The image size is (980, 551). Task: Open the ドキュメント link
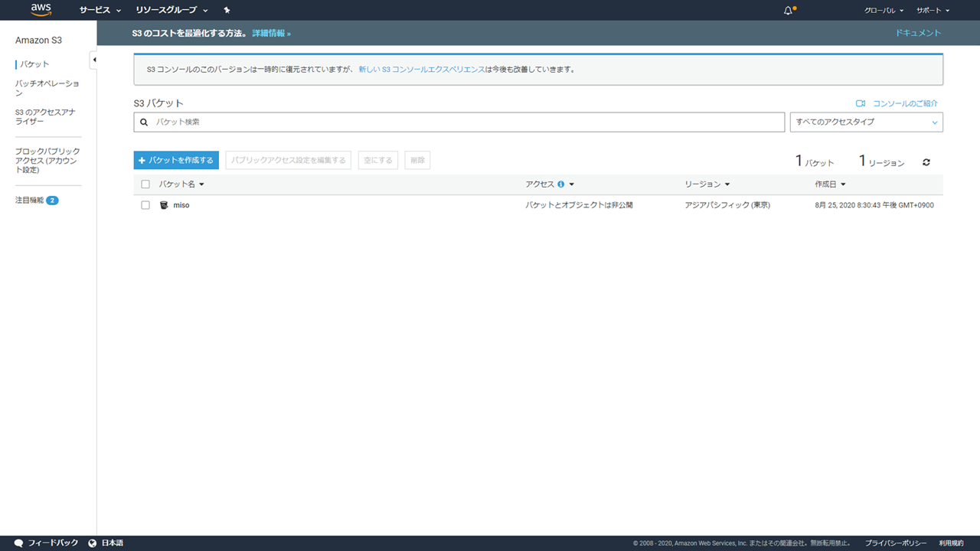point(918,33)
